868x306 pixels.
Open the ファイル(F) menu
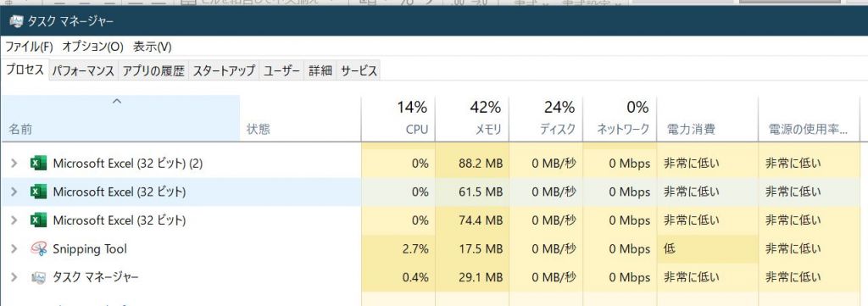point(29,47)
